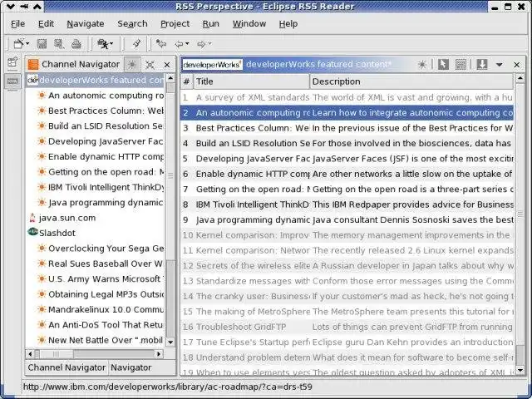532x399 pixels.
Task: Select 'Best Practices Column' in channel tree
Action: 106,111
